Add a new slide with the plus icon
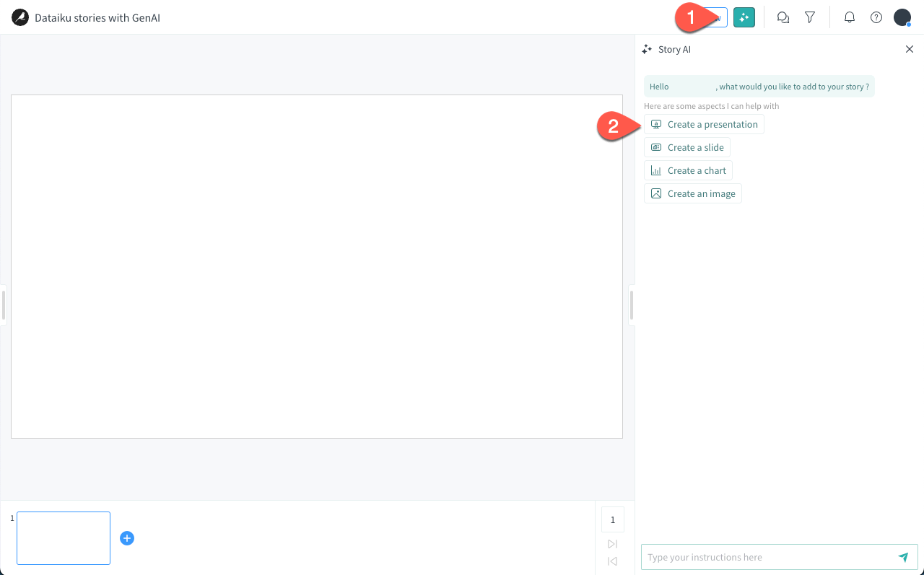Image resolution: width=924 pixels, height=575 pixels. 127,537
